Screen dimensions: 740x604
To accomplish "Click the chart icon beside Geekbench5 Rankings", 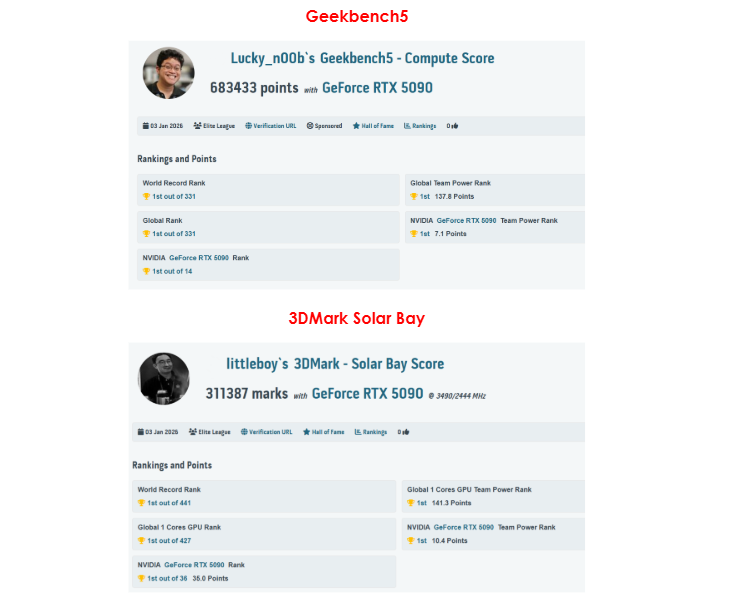I will coord(407,126).
